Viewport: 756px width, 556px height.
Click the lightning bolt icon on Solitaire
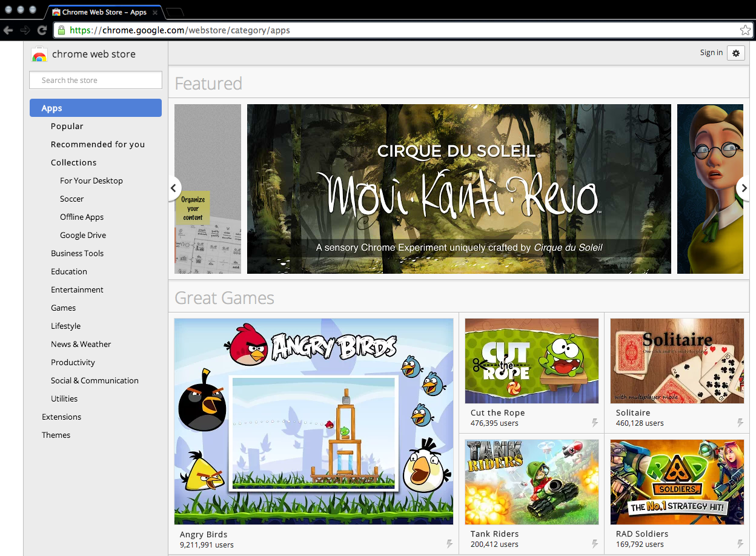pyautogui.click(x=740, y=423)
